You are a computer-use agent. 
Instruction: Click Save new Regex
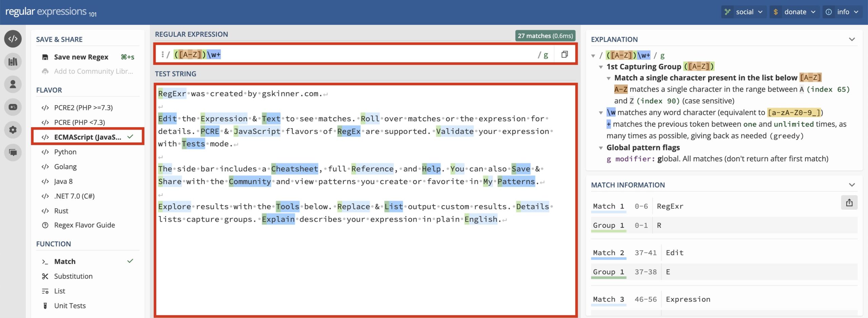[x=81, y=57]
